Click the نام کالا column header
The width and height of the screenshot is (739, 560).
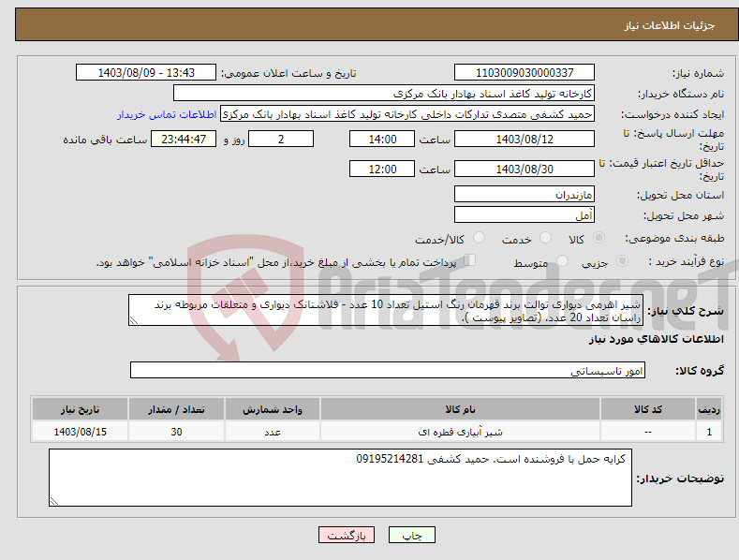[x=460, y=409]
